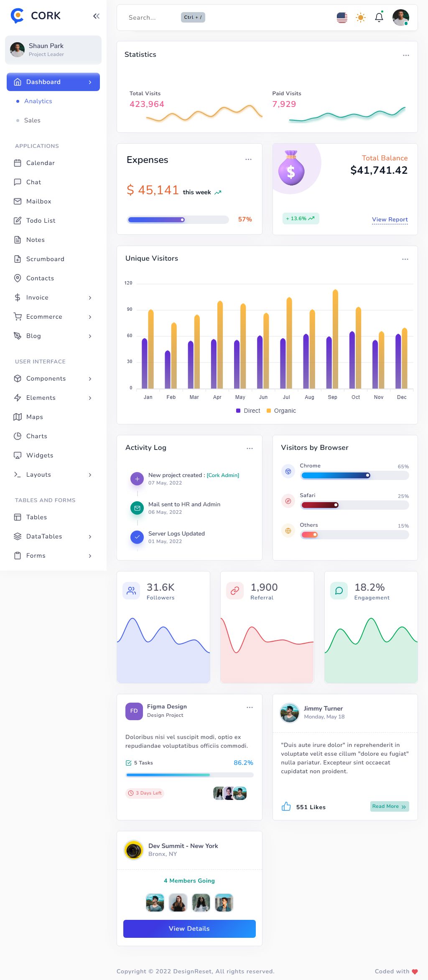This screenshot has width=428, height=980.
Task: Open Activity Log options menu
Action: click(250, 448)
